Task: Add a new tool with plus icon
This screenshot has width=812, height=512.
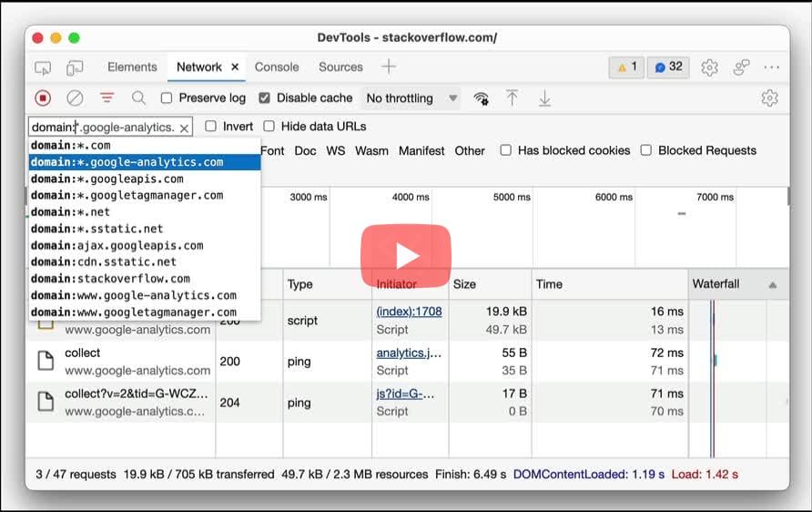Action: click(x=389, y=67)
